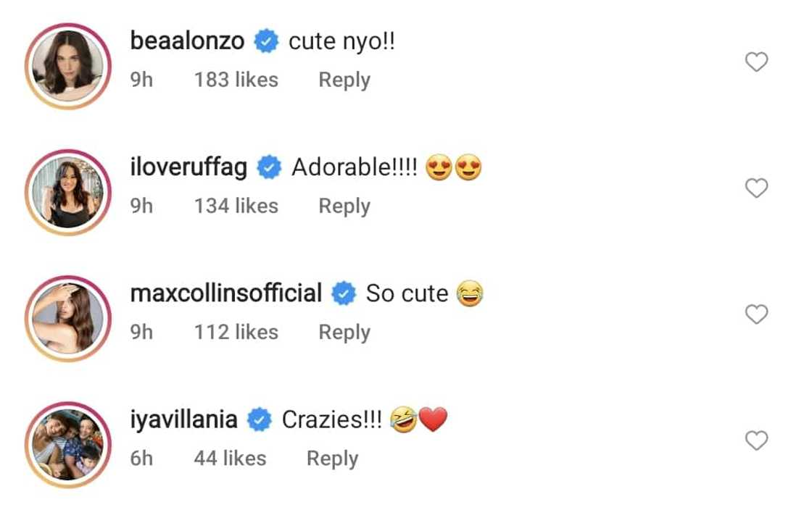Open the 44 likes list
Screen dimensions: 812x510
click(x=230, y=459)
